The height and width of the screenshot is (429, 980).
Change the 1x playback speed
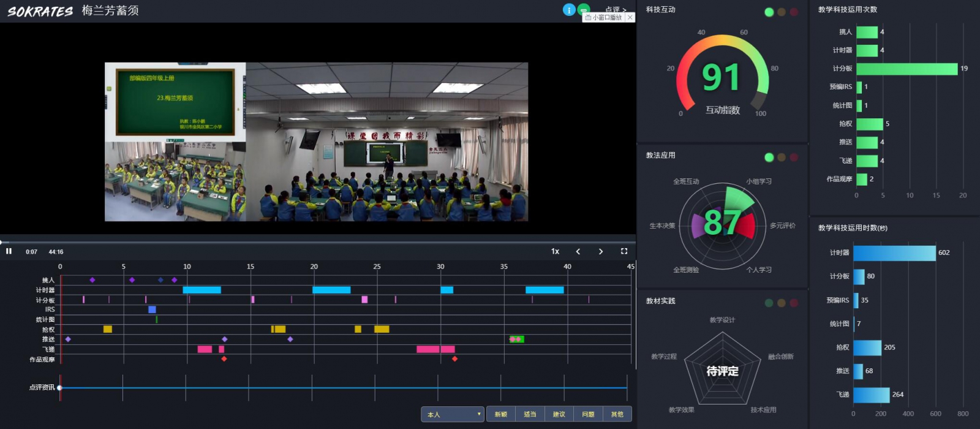pyautogui.click(x=555, y=251)
